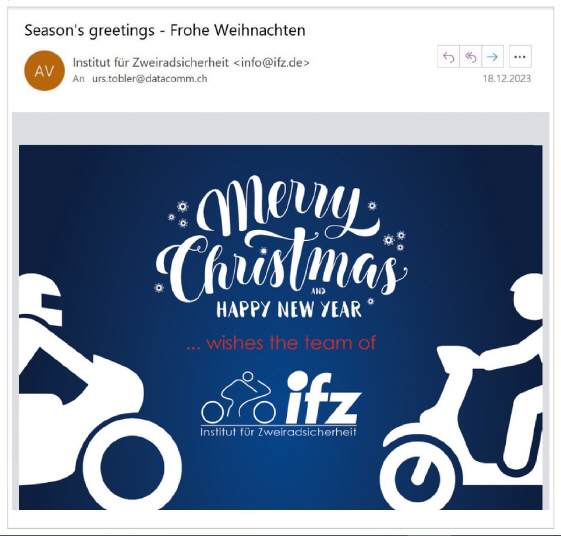
Task: Select the subject line Season's greetings - Frohe Weihnachten
Action: pyautogui.click(x=165, y=30)
